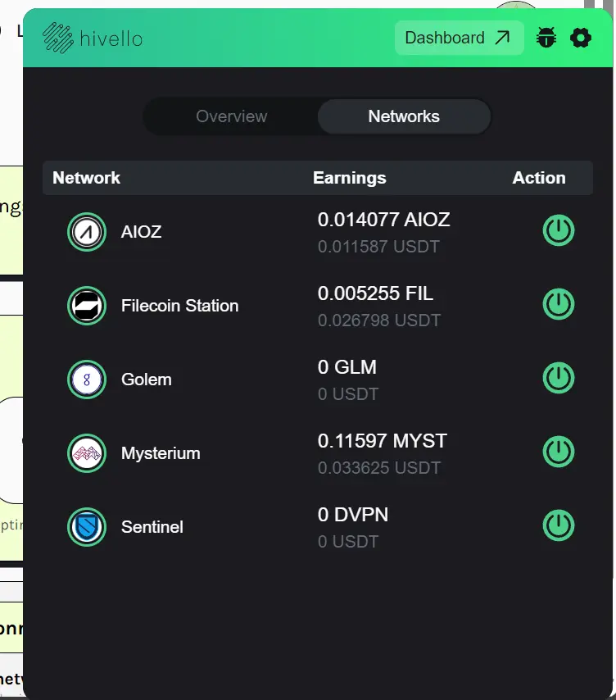616x700 pixels.
Task: Open the Dashboard link button
Action: [x=459, y=38]
